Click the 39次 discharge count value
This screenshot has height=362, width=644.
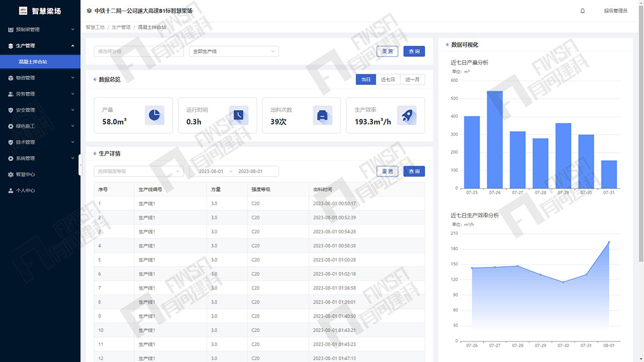279,122
